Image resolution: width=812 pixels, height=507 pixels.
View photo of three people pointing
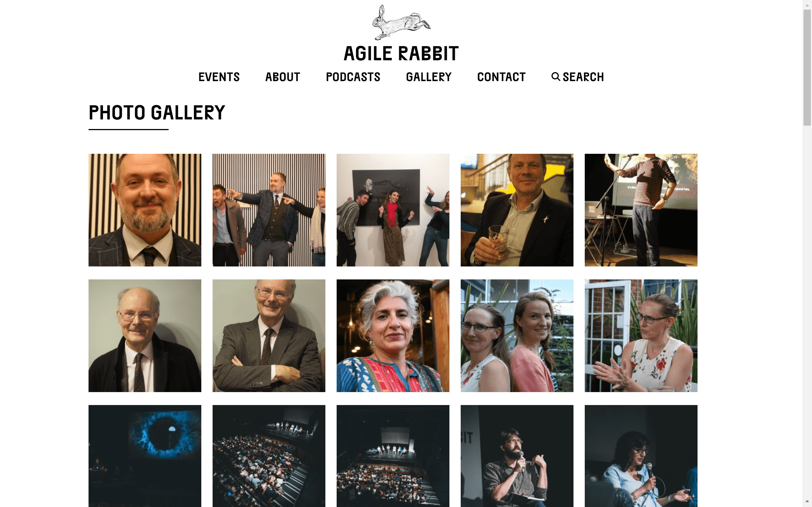click(x=269, y=210)
